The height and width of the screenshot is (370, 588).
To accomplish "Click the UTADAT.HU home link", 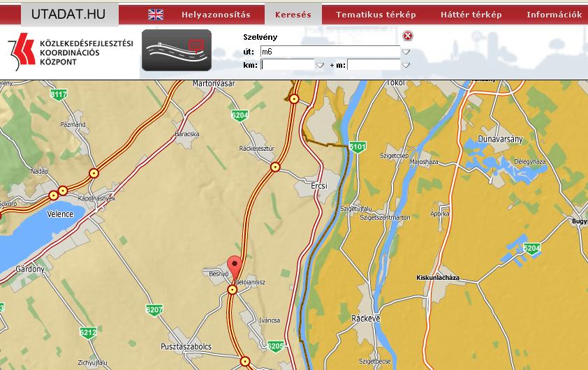I will point(68,14).
